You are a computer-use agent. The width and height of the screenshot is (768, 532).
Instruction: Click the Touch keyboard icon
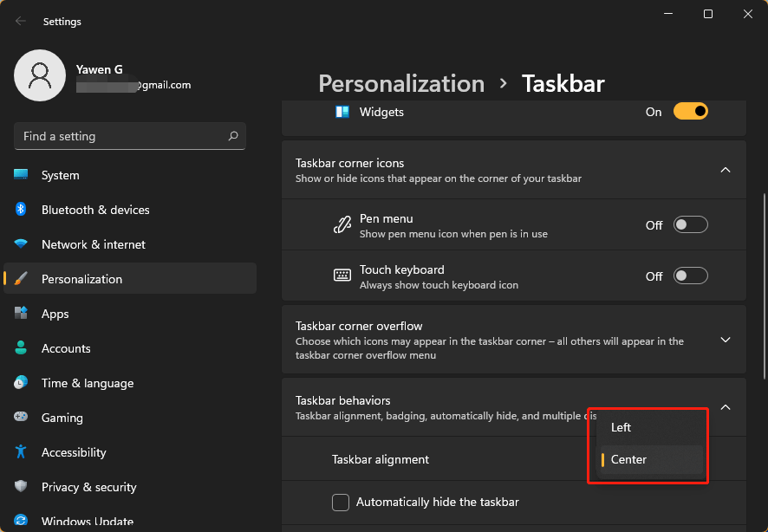(x=342, y=275)
